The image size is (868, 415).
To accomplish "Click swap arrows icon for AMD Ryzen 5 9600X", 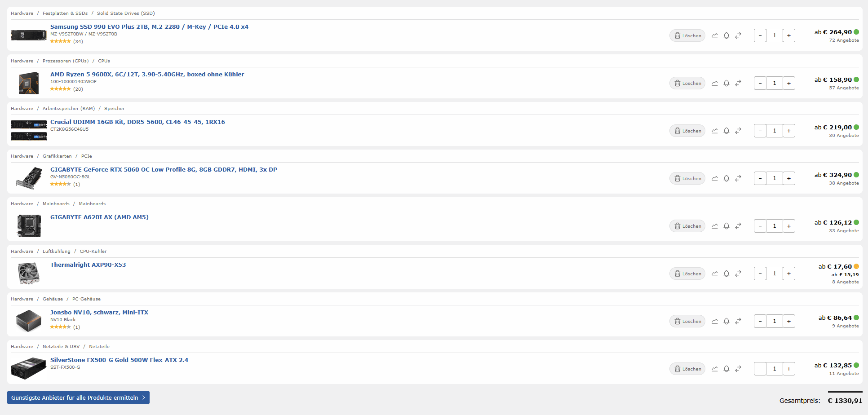I will (738, 83).
